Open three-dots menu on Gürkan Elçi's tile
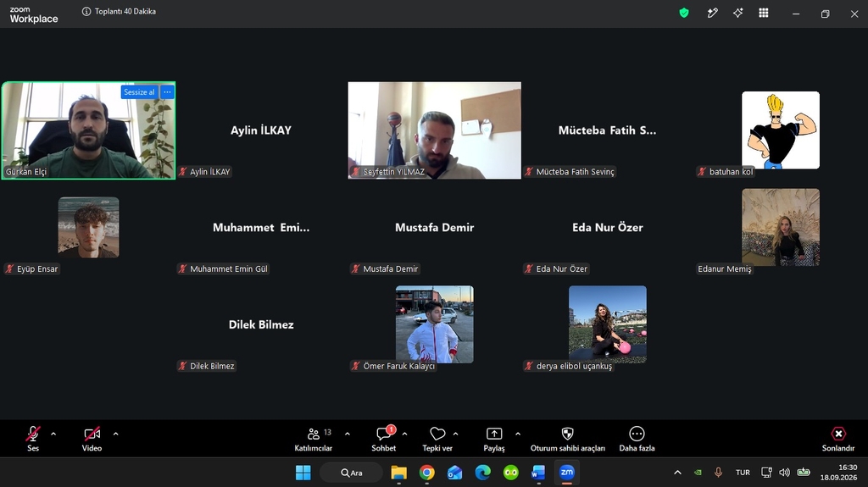 click(167, 91)
